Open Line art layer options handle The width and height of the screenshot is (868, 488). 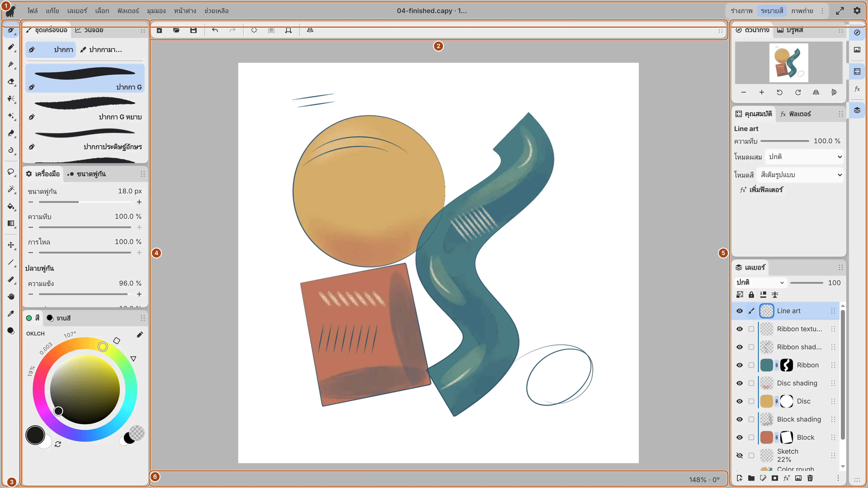pyautogui.click(x=833, y=311)
